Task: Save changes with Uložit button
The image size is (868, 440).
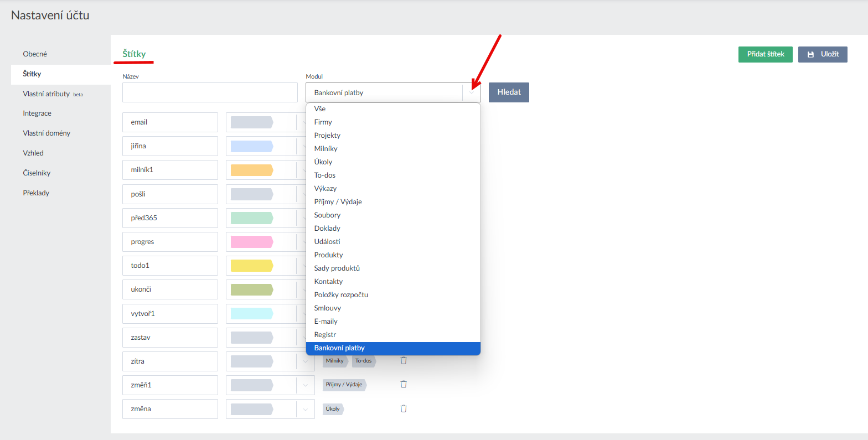Action: tap(822, 54)
